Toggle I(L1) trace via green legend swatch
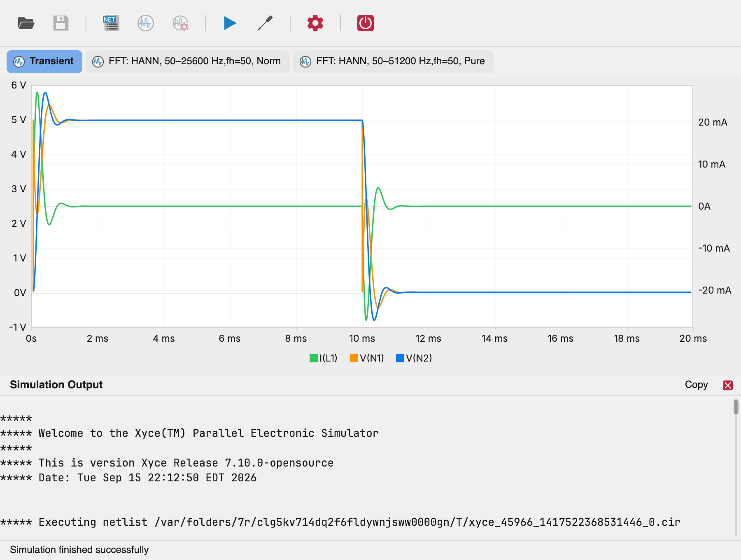Viewport: 741px width, 560px height. [x=314, y=358]
